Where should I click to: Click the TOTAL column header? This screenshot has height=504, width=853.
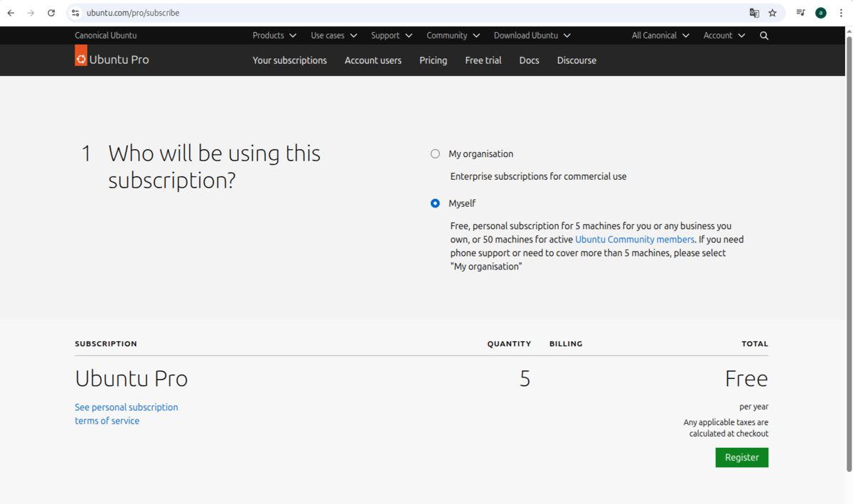pyautogui.click(x=755, y=343)
